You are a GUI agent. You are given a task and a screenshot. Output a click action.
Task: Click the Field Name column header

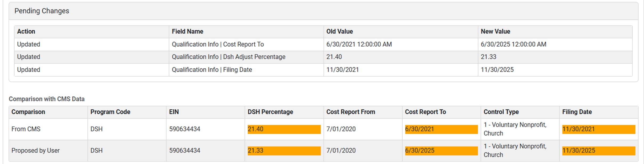pos(188,31)
